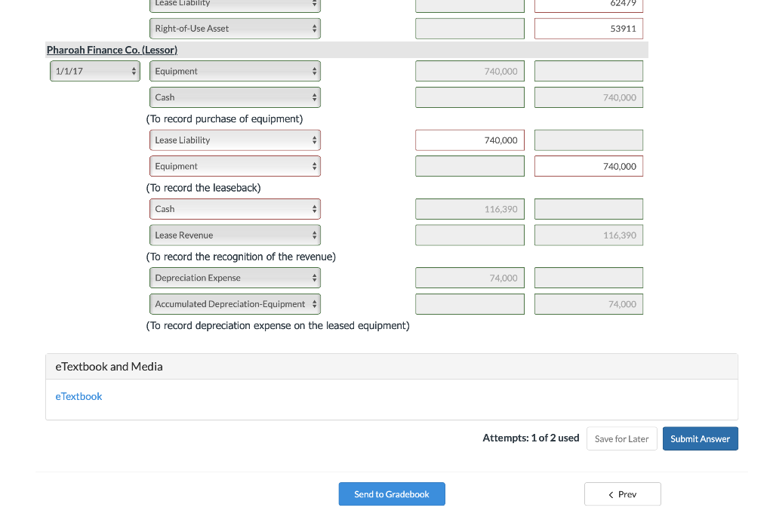Open the Right-of-Use Asset account dropdown
The height and width of the screenshot is (532, 773).
click(235, 29)
